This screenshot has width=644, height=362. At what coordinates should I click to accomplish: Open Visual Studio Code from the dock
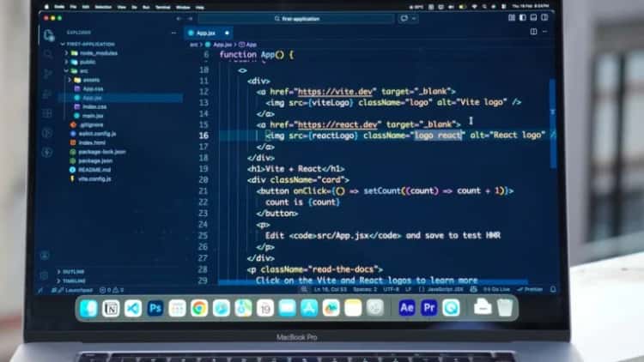(x=133, y=308)
